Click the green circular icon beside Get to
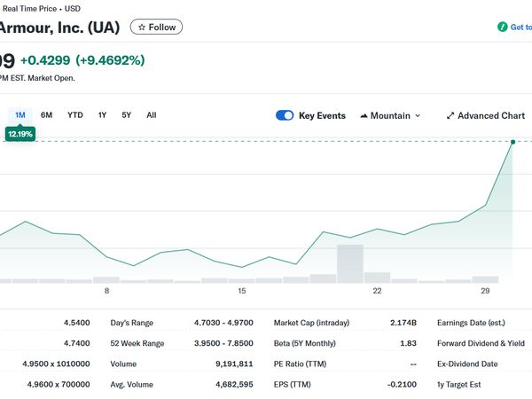The height and width of the screenshot is (399, 532). (x=503, y=27)
